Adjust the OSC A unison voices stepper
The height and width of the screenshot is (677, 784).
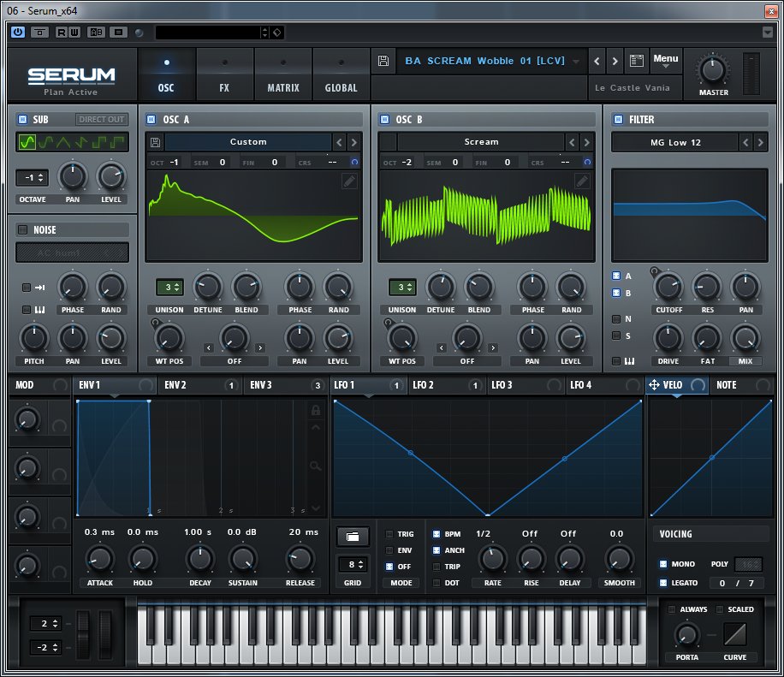click(x=169, y=287)
